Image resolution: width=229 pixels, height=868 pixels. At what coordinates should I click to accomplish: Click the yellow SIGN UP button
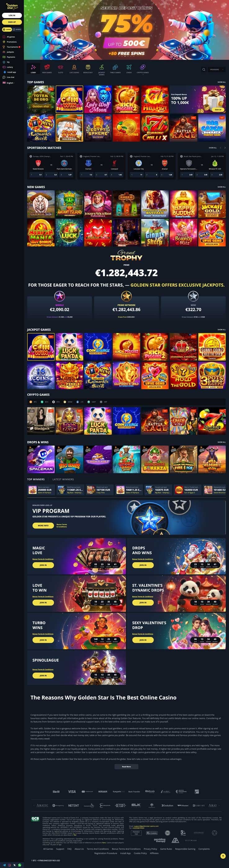click(12, 22)
